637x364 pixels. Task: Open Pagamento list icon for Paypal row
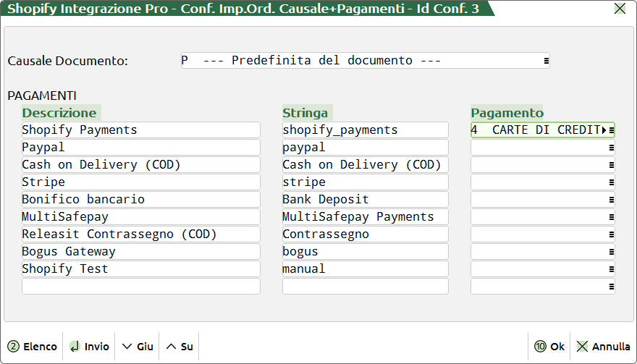611,148
